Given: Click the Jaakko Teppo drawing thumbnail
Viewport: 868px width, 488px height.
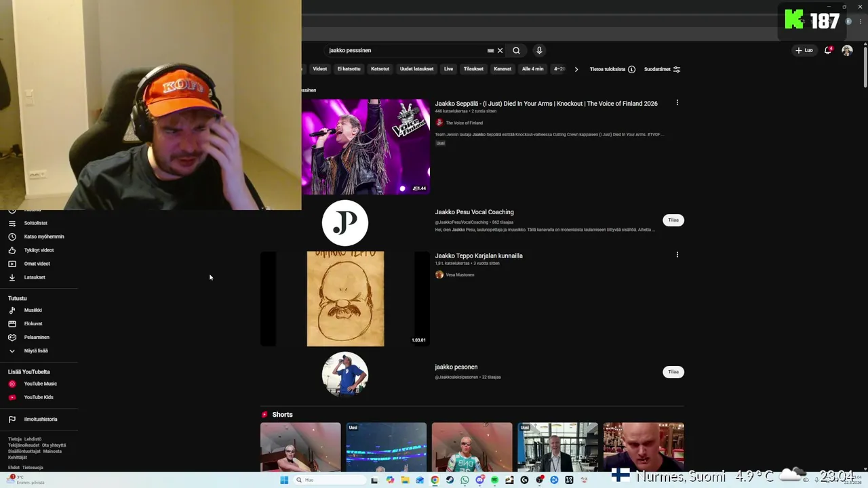Looking at the screenshot, I should [345, 299].
